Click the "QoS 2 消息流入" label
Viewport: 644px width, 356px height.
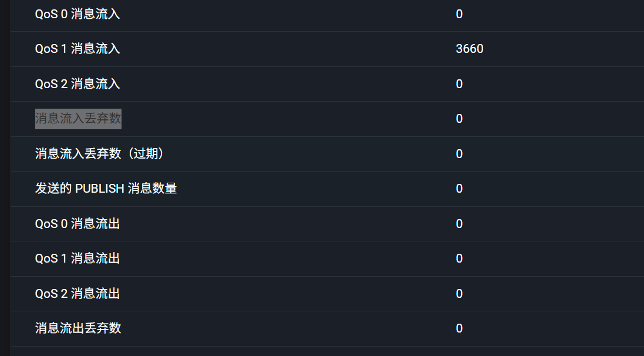tap(77, 84)
